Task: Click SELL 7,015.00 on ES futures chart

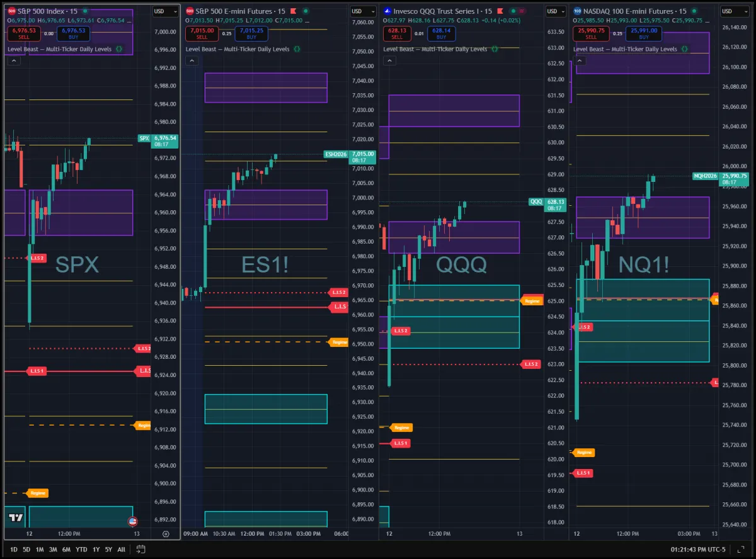Action: point(202,33)
